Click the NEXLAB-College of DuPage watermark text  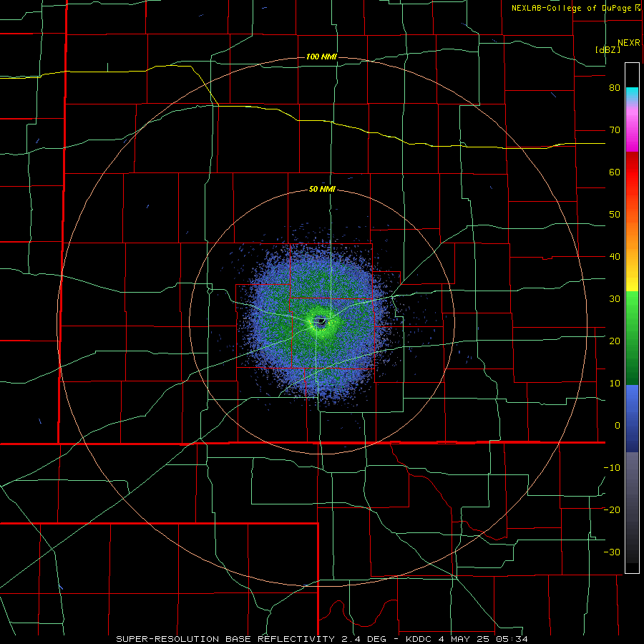(x=572, y=8)
